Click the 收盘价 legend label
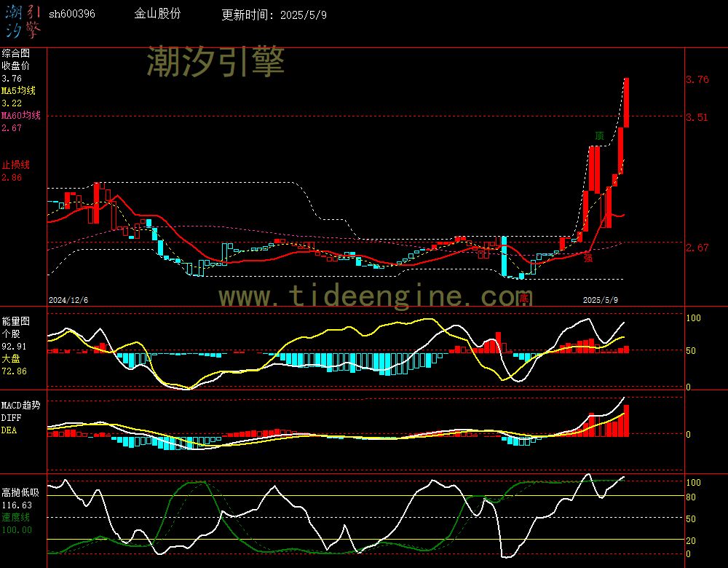This screenshot has height=568, width=728. [x=15, y=66]
